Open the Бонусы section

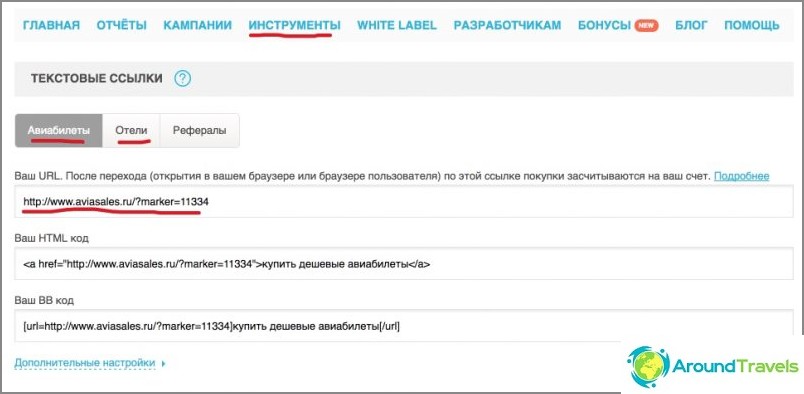pyautogui.click(x=604, y=25)
